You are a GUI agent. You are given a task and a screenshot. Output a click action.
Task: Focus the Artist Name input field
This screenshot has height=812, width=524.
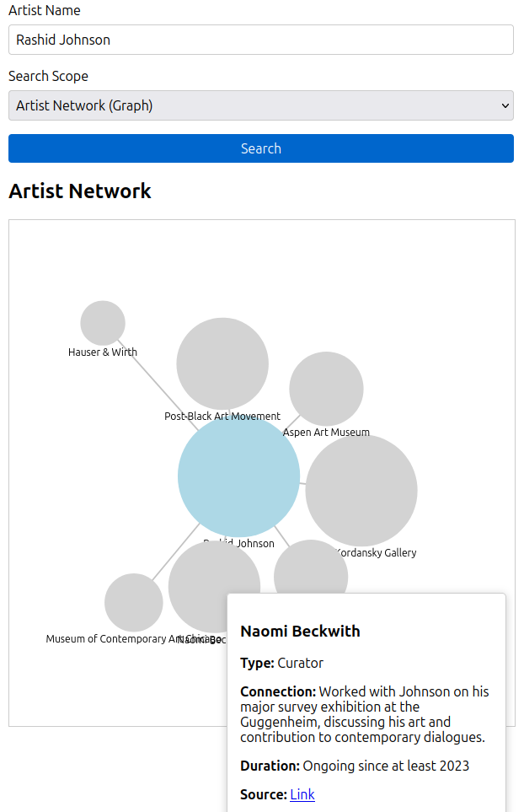[261, 40]
